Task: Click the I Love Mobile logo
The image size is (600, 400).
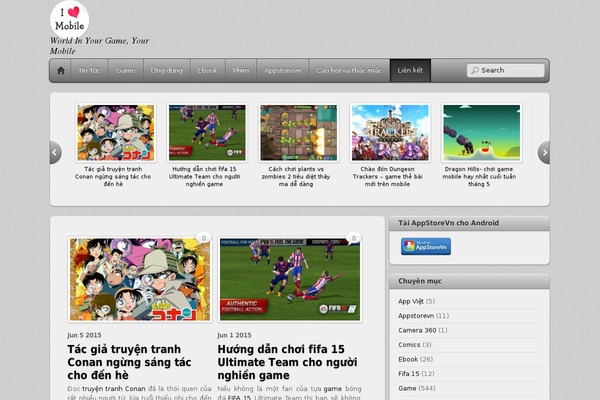Action: 70,19
